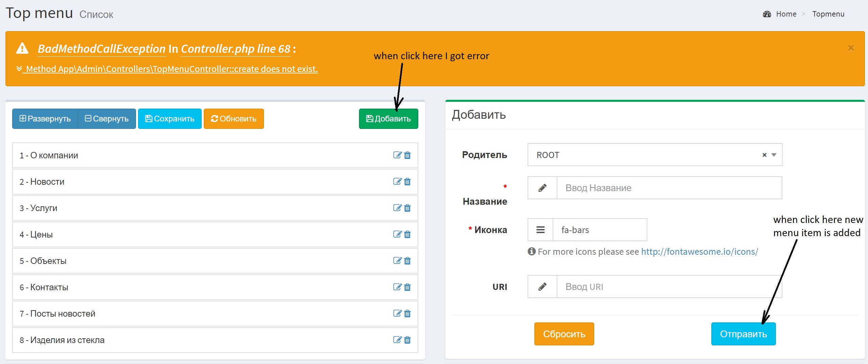Go to Home via breadcrumb
The height and width of the screenshot is (364, 868).
(786, 14)
